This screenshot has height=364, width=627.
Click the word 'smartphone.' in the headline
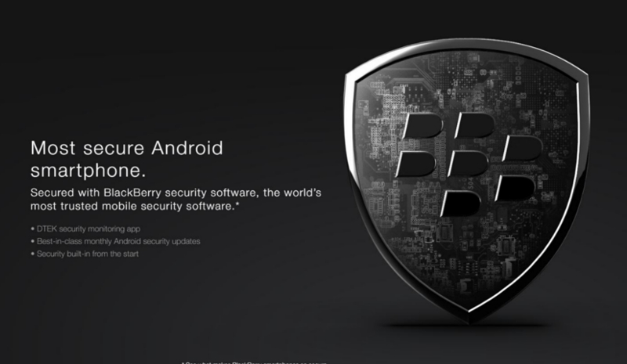point(89,171)
